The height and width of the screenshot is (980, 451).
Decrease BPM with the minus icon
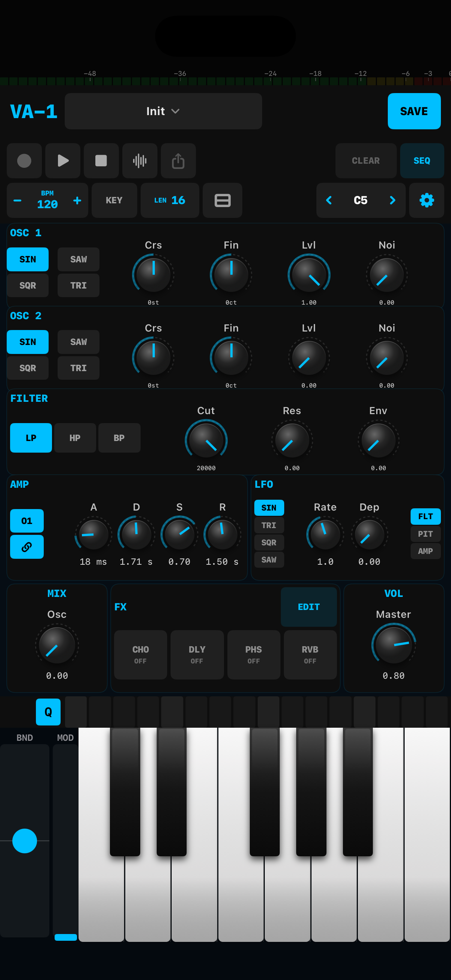pyautogui.click(x=18, y=200)
